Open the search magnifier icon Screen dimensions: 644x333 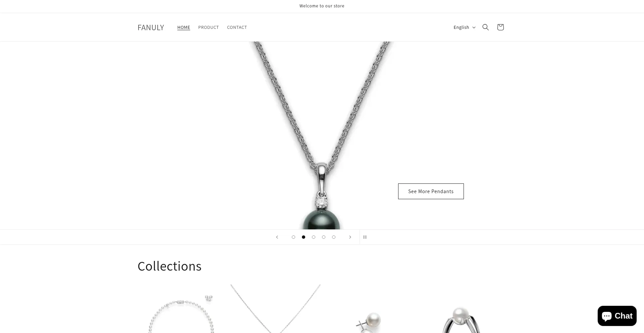pos(485,27)
